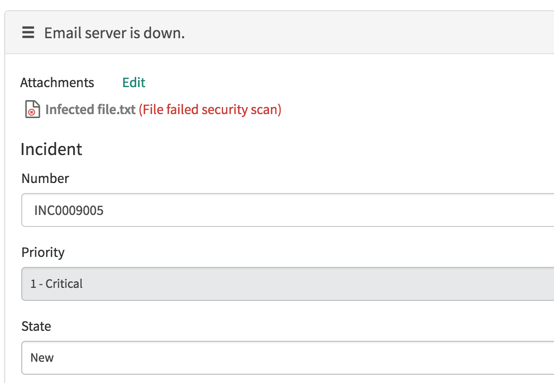Select the Email server is down title
Viewport: 554px width, 383px height.
point(114,33)
